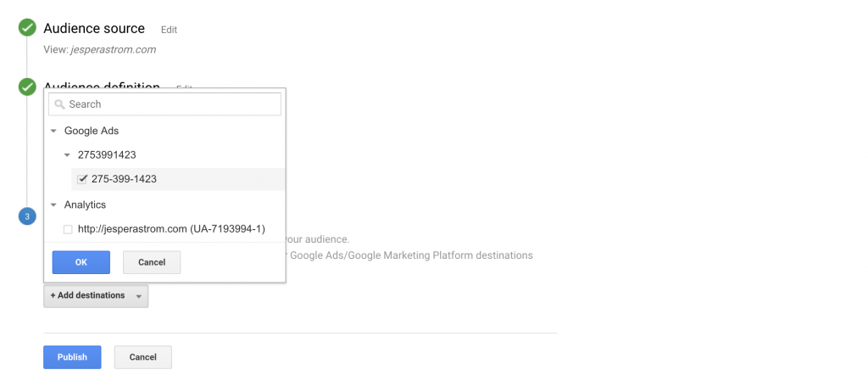Click the 2753991423 label
Viewport: 868px width, 381px height.
(107, 155)
